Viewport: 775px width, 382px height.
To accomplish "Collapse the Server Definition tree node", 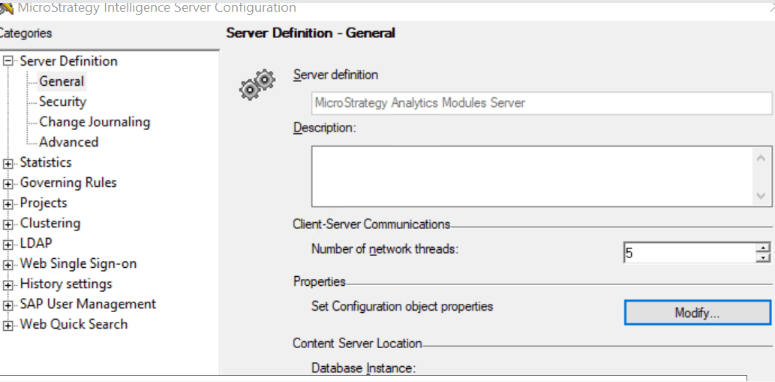I will [8, 61].
